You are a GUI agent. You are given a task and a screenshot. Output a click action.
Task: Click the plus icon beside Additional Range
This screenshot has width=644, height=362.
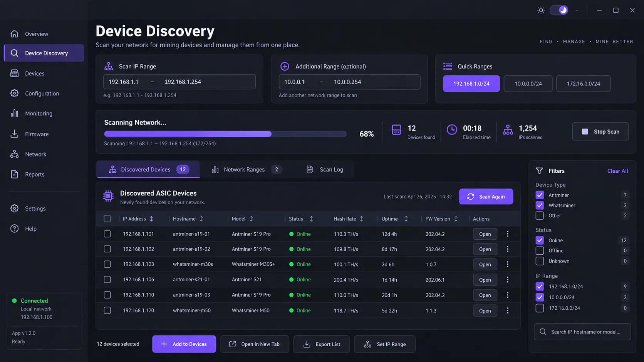(285, 66)
